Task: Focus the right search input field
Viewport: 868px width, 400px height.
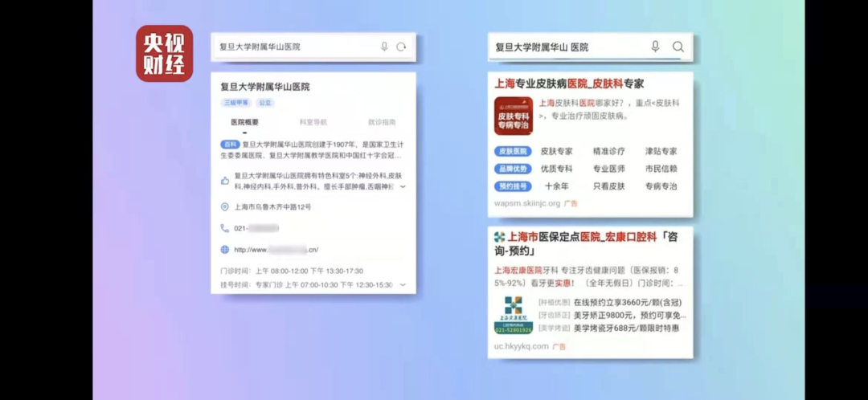Action: (x=590, y=47)
